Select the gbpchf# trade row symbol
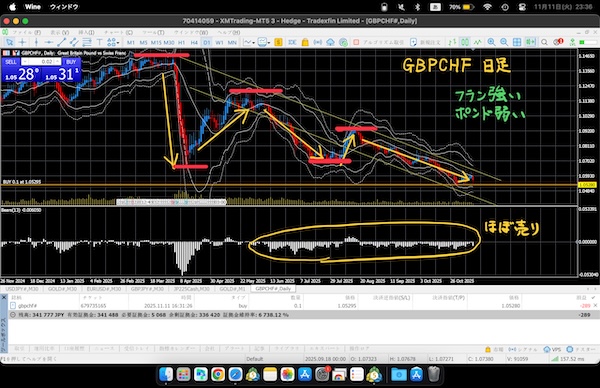The image size is (600, 388). tap(27, 306)
